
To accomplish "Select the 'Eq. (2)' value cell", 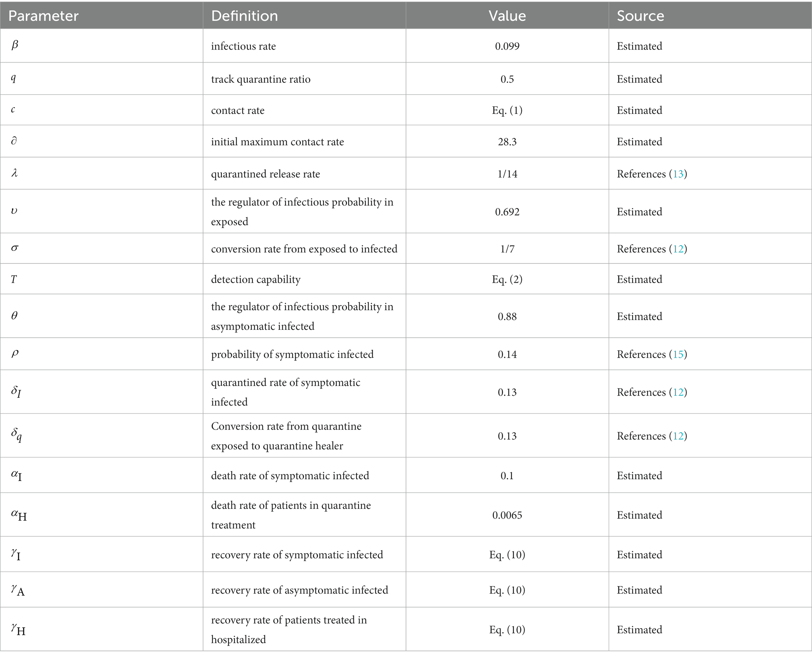I will pyautogui.click(x=507, y=280).
